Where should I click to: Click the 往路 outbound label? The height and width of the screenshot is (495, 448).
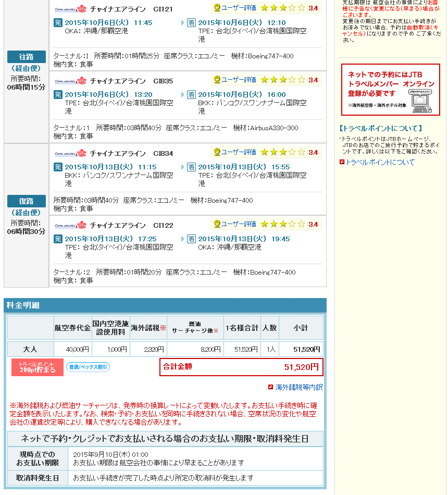[27, 57]
